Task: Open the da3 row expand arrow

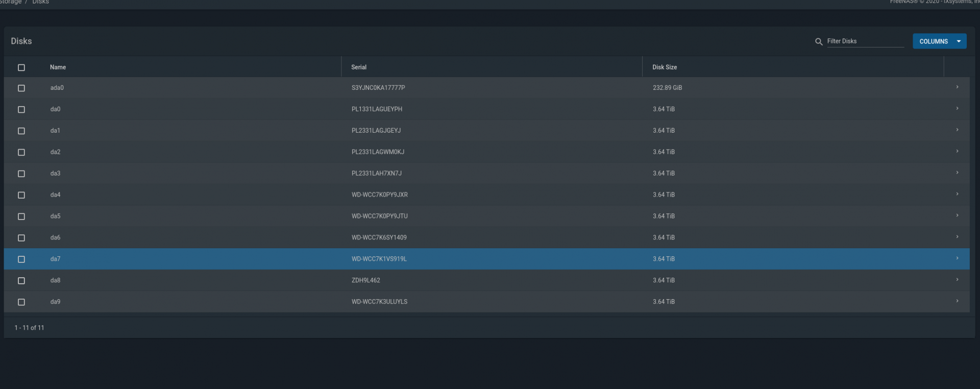Action: coord(957,173)
